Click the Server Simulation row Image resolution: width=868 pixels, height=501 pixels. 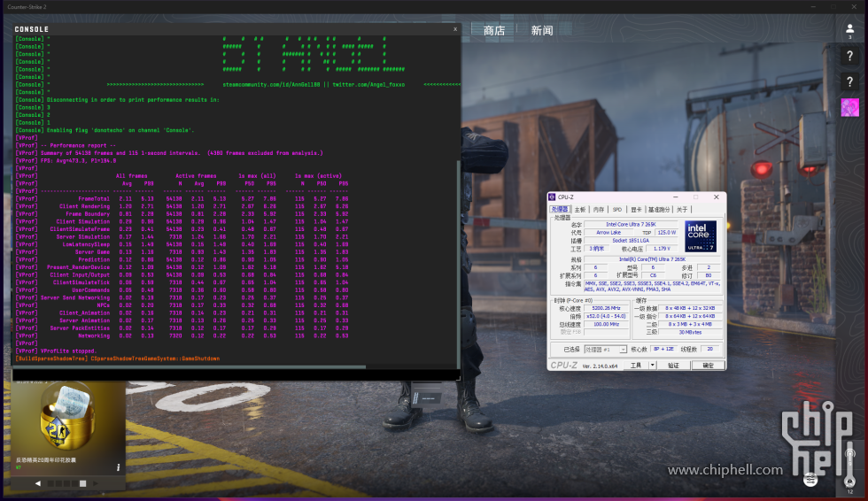[182, 236]
